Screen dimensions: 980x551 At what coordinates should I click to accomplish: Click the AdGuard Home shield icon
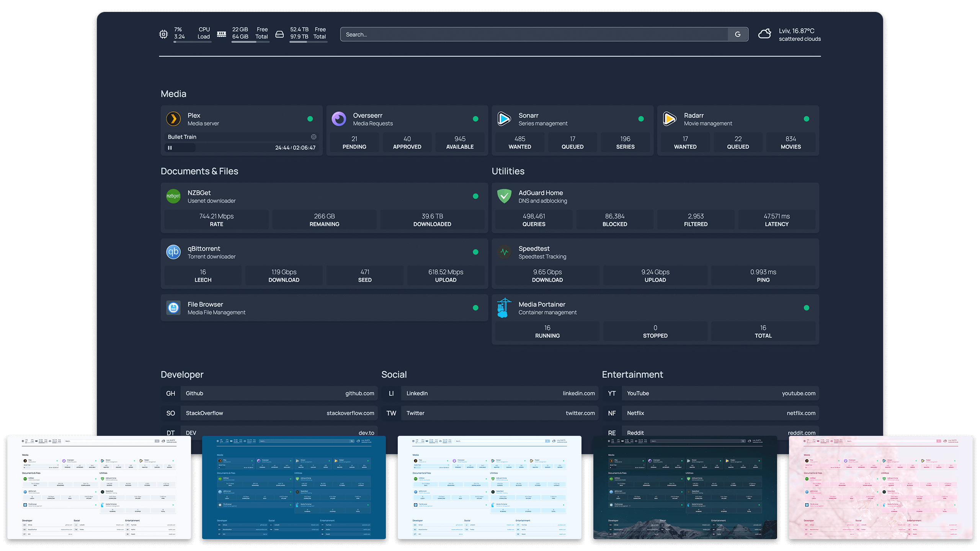(504, 196)
